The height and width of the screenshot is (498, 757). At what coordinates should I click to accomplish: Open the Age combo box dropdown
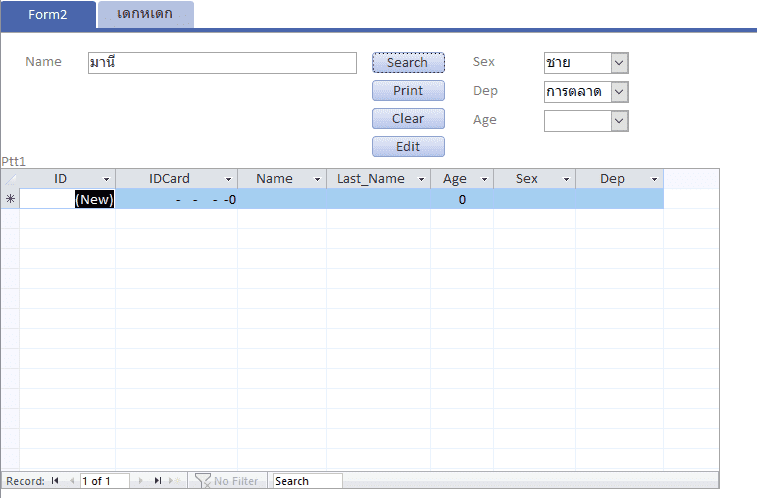(x=619, y=121)
